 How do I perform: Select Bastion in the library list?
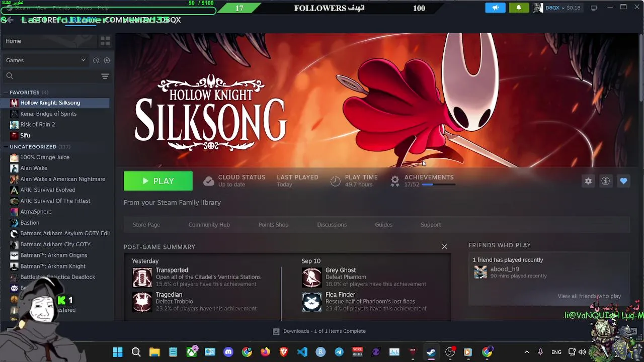30,223
